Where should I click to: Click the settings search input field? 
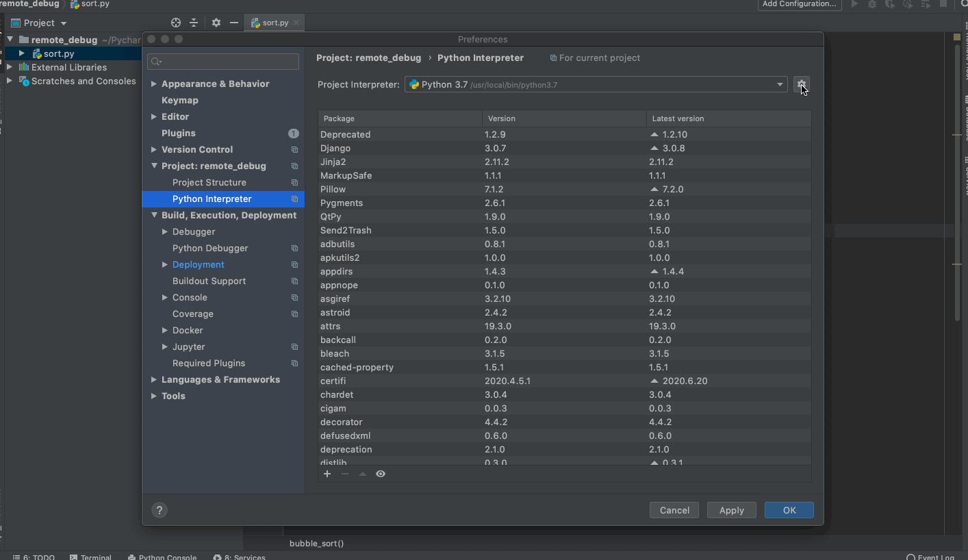click(223, 62)
